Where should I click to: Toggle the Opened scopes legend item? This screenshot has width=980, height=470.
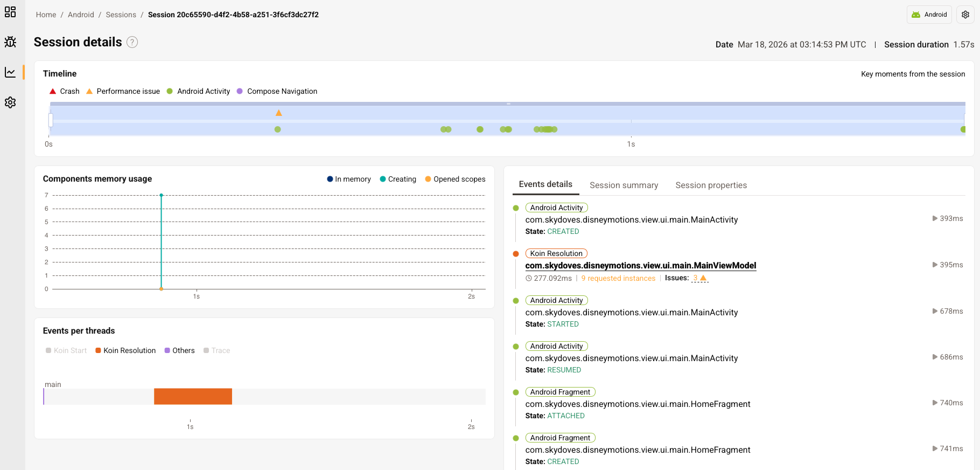pos(455,179)
